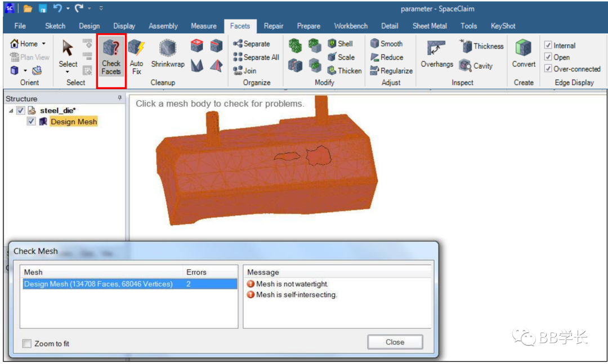Apply the Smooth tool

pyautogui.click(x=386, y=44)
